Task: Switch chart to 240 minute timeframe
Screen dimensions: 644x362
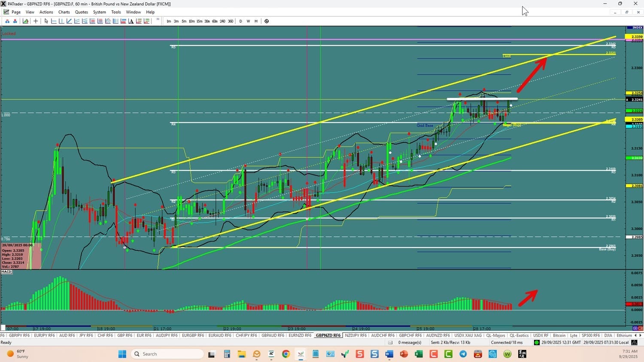Action: pyautogui.click(x=222, y=21)
